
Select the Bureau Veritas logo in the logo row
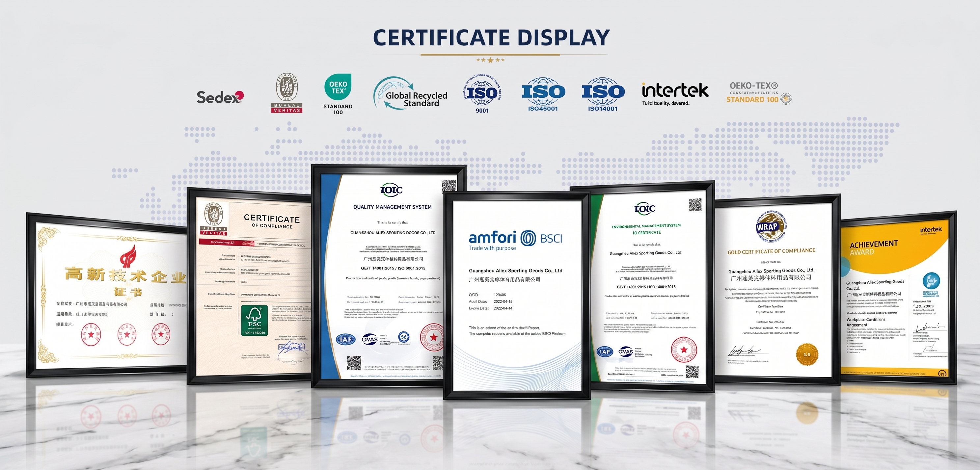coord(287,93)
